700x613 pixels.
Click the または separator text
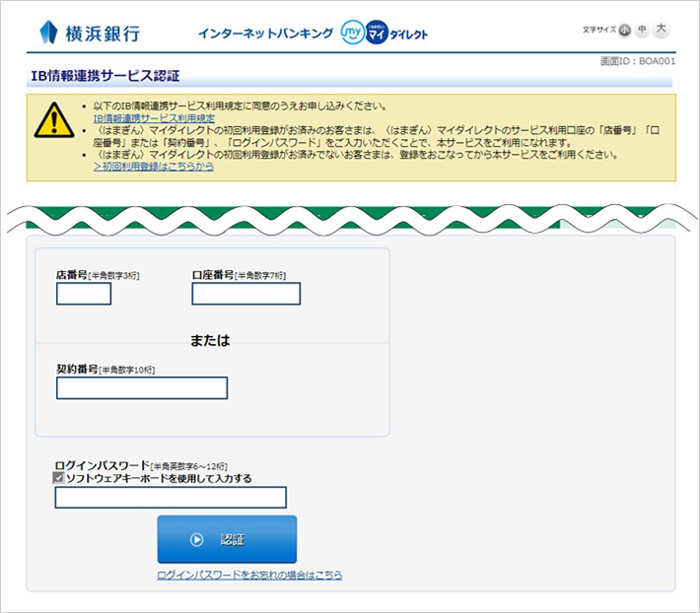click(210, 341)
